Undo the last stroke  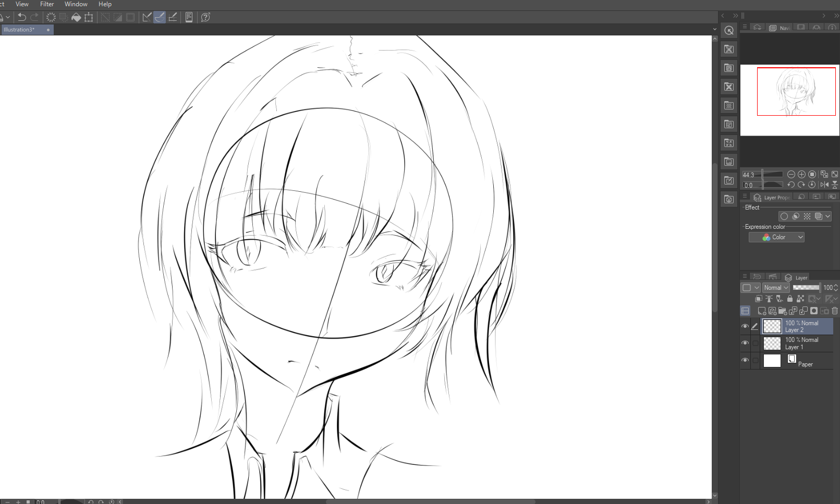(22, 17)
